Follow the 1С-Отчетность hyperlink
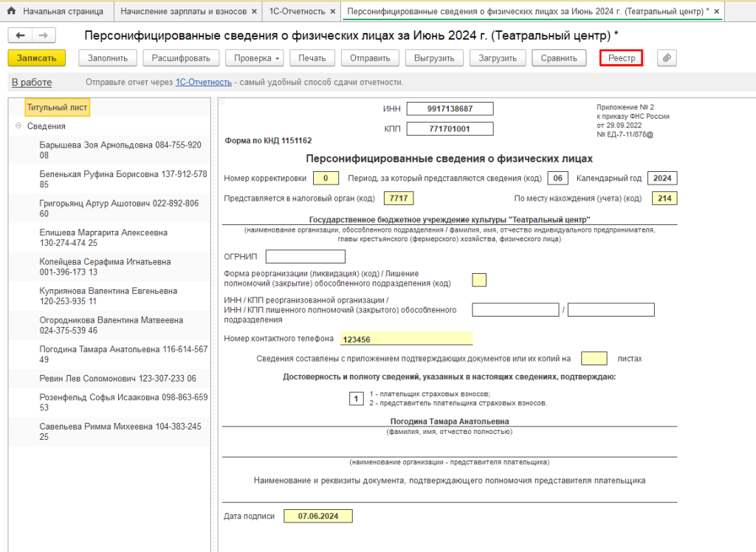Screen dimensions: 756x552 click(x=203, y=83)
